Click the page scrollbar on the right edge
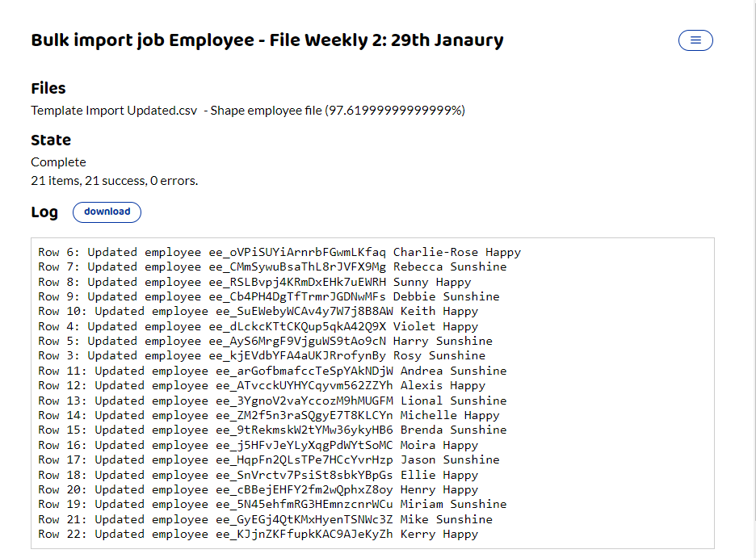Image resolution: width=756 pixels, height=558 pixels. (x=752, y=279)
